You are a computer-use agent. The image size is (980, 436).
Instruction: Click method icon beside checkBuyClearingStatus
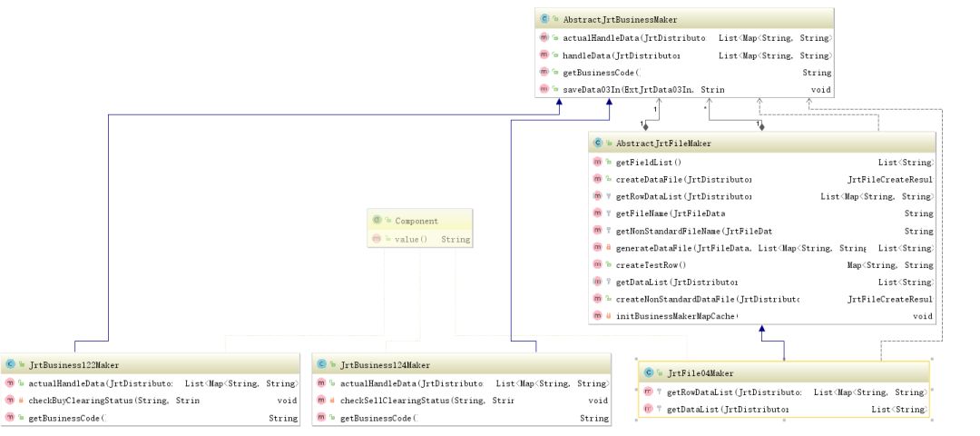tap(10, 401)
